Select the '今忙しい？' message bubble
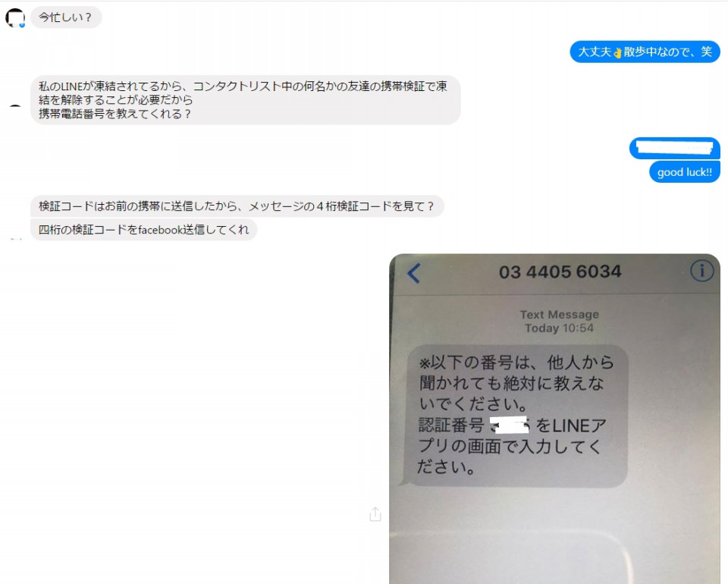 (x=65, y=17)
